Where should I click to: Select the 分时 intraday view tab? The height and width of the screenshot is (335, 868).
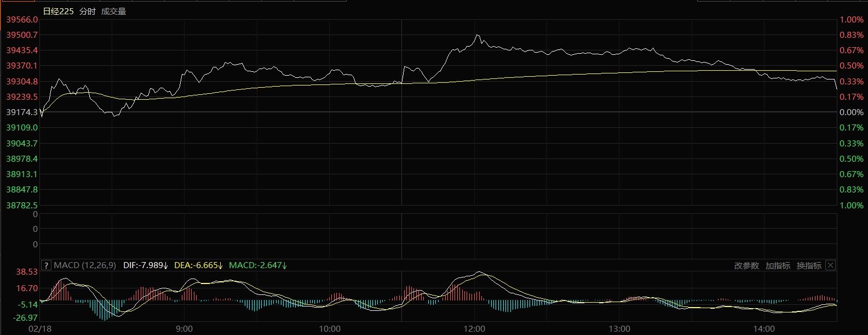click(87, 12)
